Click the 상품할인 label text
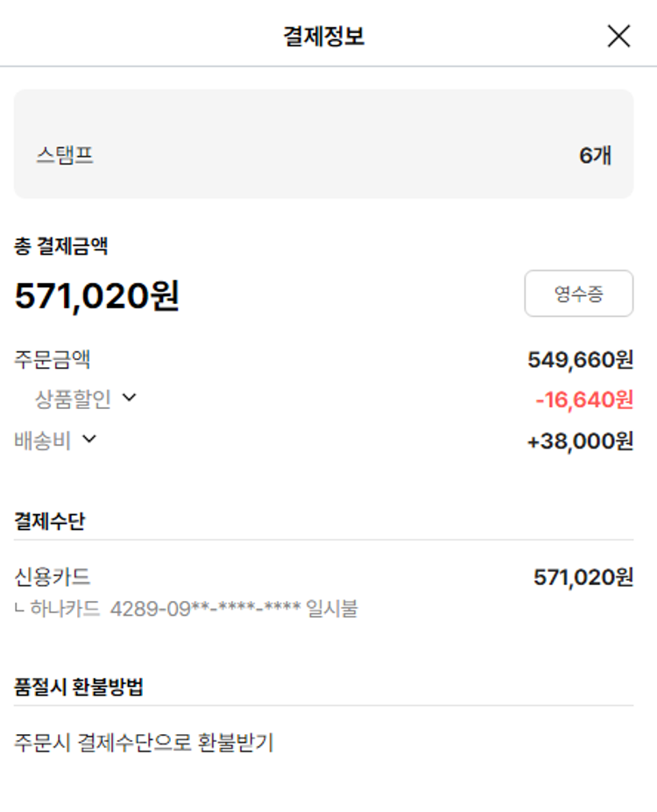This screenshot has height=812, width=657. tap(73, 400)
